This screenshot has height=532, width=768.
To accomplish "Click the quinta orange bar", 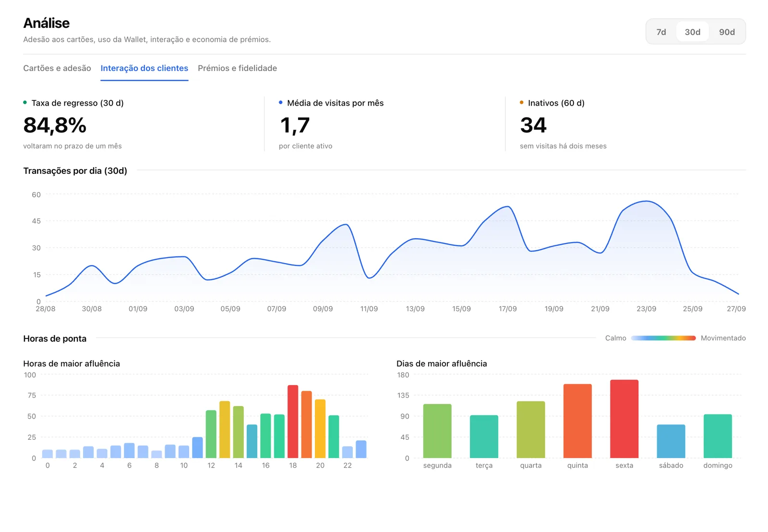I will coord(577,421).
